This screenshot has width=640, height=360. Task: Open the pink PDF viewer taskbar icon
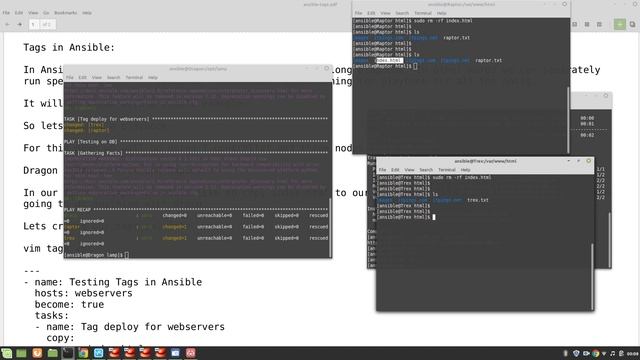(191, 353)
